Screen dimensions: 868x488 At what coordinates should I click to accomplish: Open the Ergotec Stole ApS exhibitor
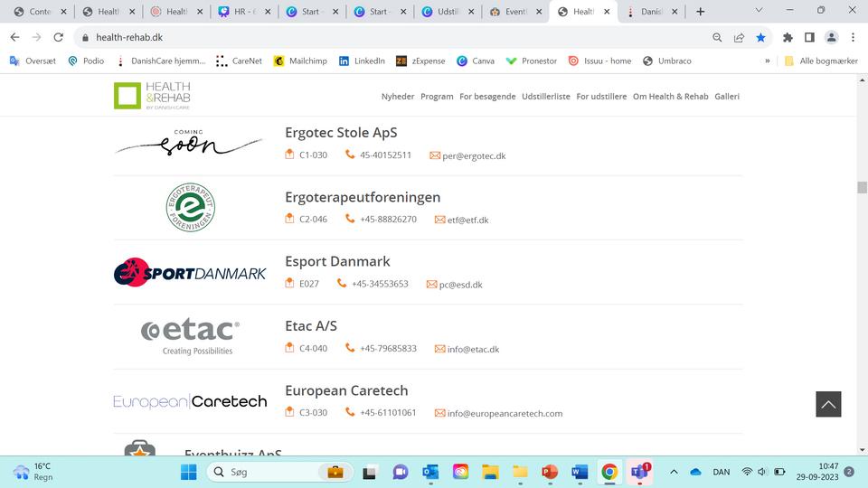(x=341, y=133)
